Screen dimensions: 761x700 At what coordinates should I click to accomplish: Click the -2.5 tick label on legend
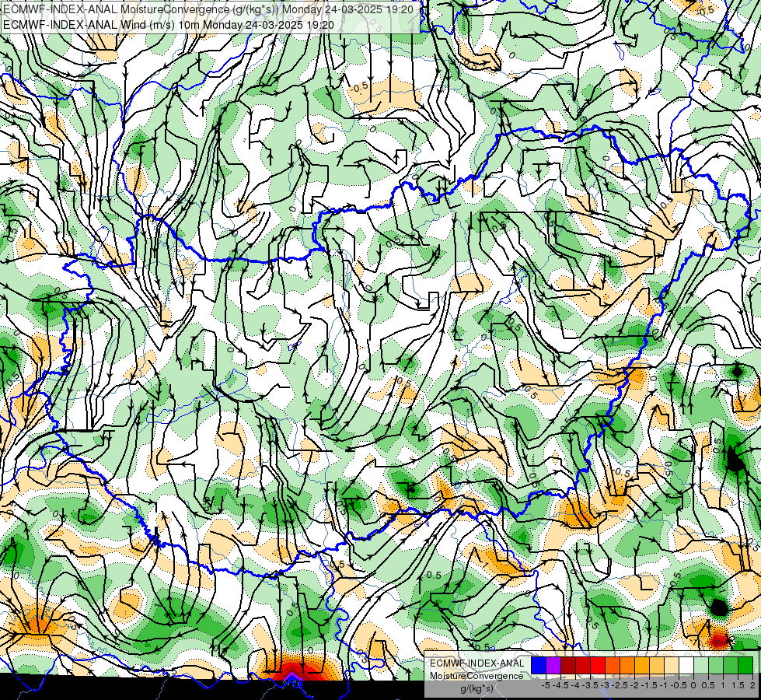(620, 685)
